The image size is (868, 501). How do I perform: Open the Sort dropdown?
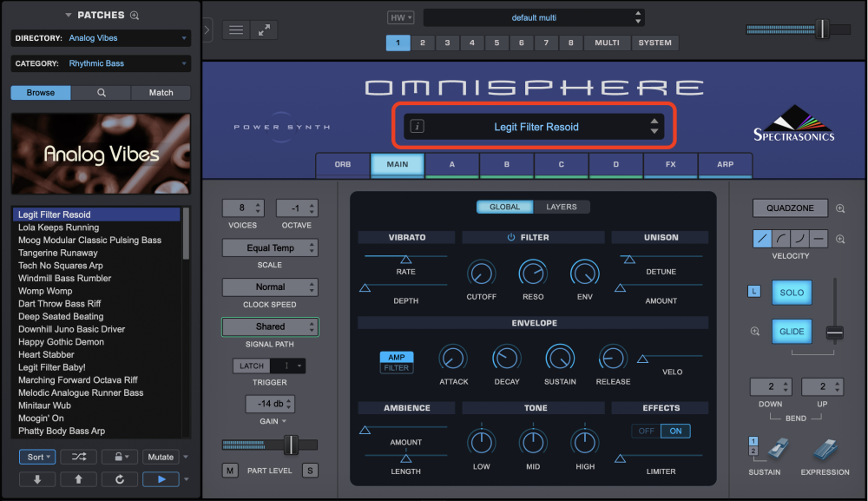37,457
